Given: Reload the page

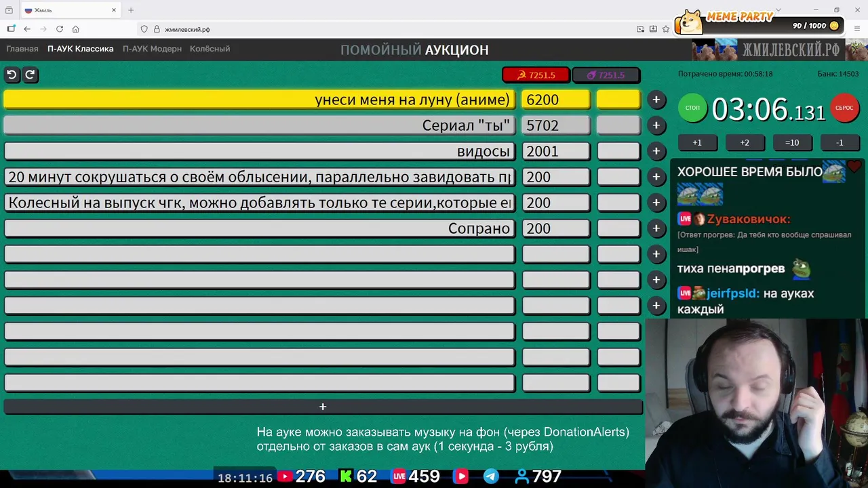Looking at the screenshot, I should click(x=60, y=29).
